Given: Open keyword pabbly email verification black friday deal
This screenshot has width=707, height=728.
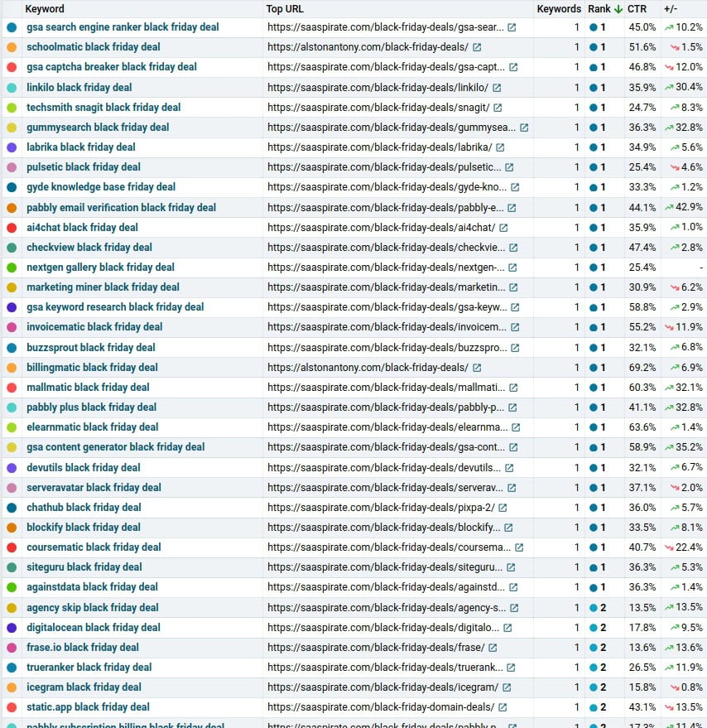Looking at the screenshot, I should pos(121,208).
